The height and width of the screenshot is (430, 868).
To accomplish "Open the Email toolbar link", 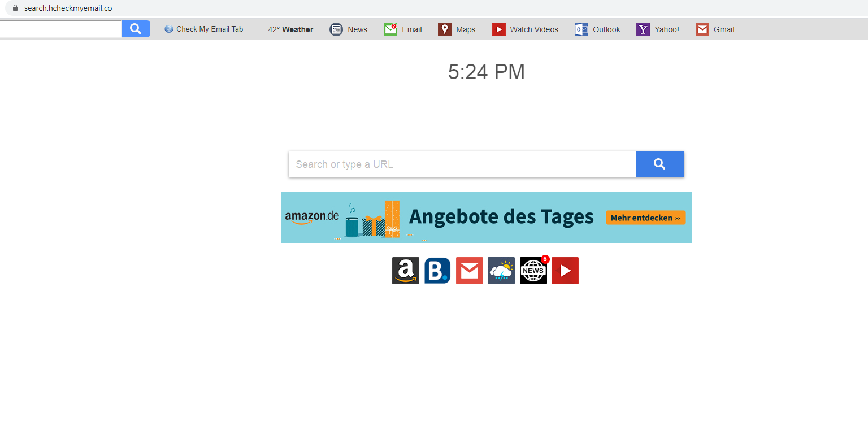I will point(412,29).
